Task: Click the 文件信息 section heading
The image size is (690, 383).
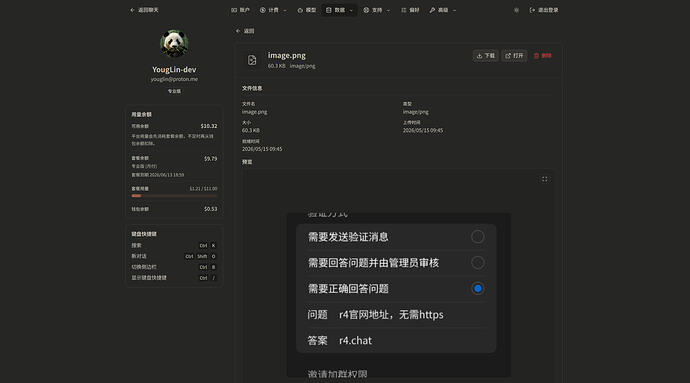Action: [x=252, y=88]
